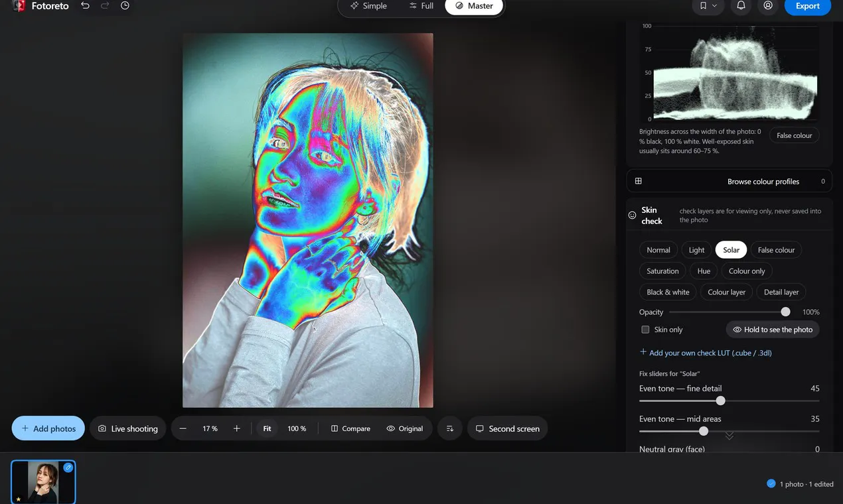Choose the Hue check layer
The image size is (843, 504).
coord(704,271)
